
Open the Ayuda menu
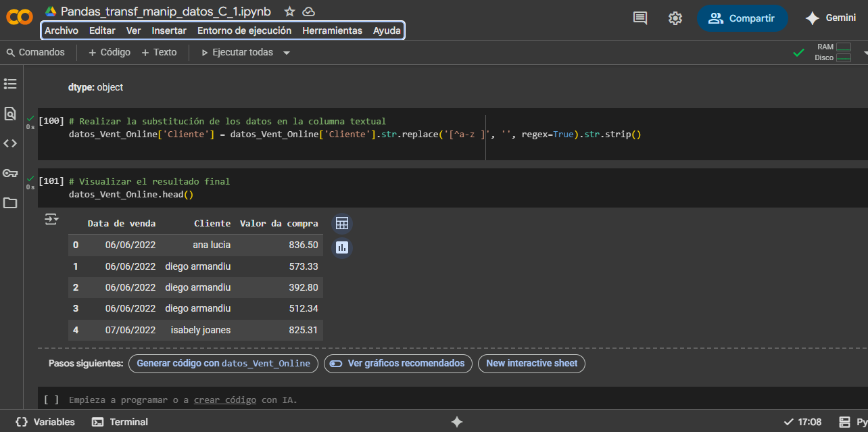pyautogui.click(x=387, y=30)
